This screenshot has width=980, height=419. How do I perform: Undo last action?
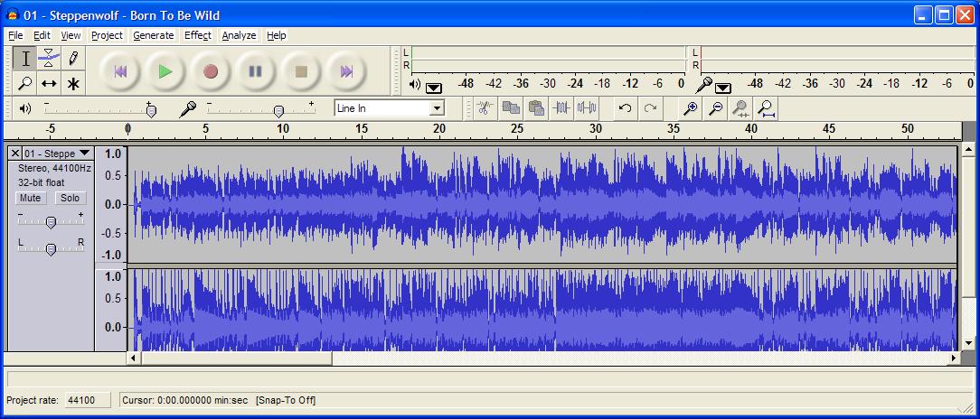(x=625, y=108)
